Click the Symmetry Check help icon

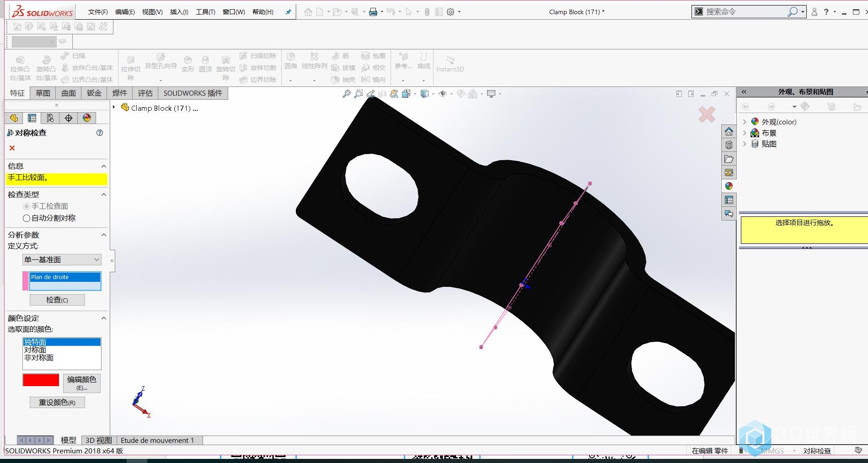100,133
